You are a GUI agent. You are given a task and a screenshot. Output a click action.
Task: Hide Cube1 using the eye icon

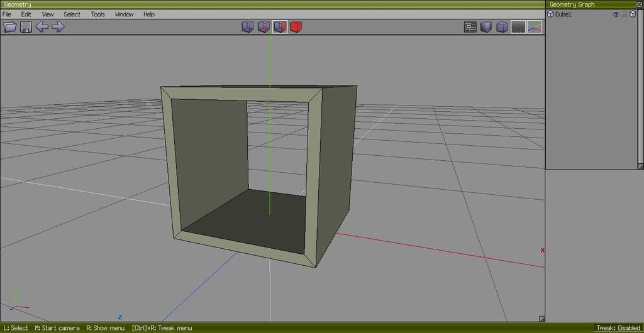[616, 14]
